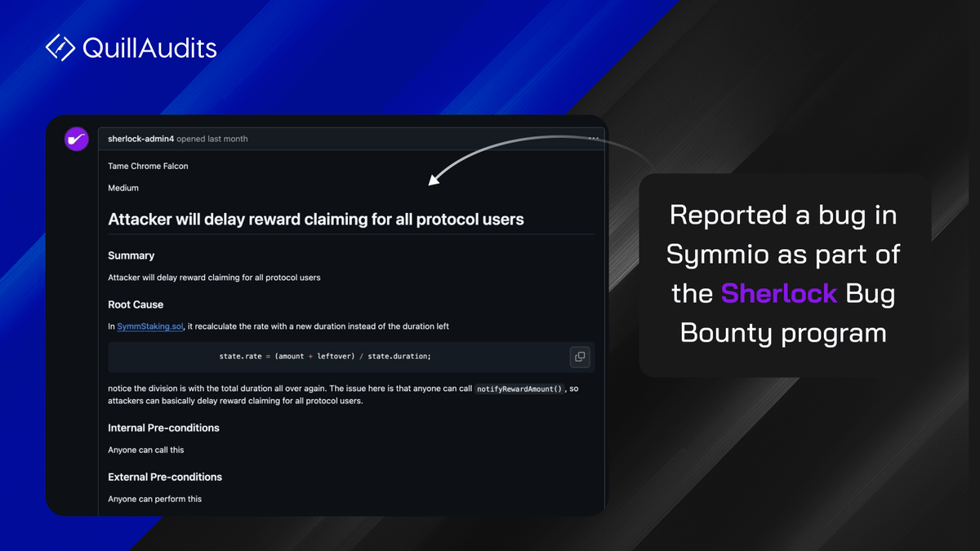
Task: Click the QuillAudits brand name text
Action: click(149, 48)
